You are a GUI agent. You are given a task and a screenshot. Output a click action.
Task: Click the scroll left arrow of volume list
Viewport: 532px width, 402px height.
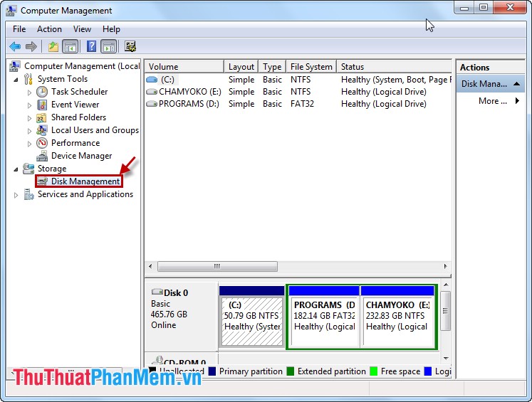pyautogui.click(x=150, y=266)
